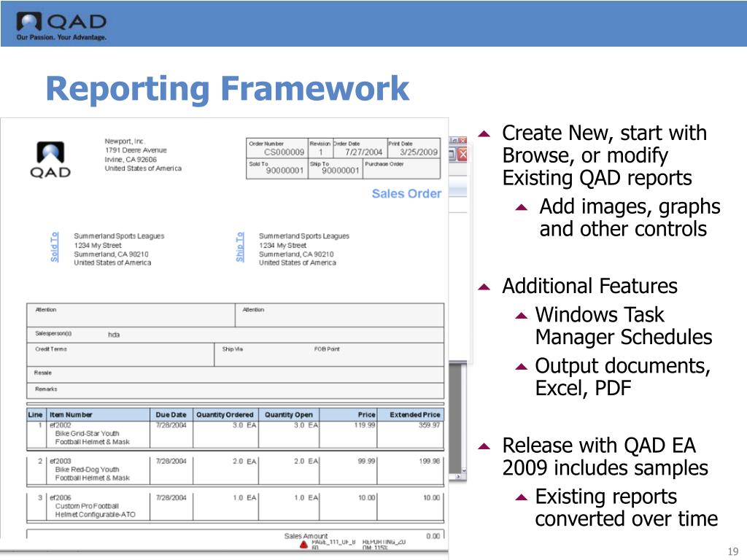
Task: Click the Sales Order heading
Action: (x=406, y=193)
